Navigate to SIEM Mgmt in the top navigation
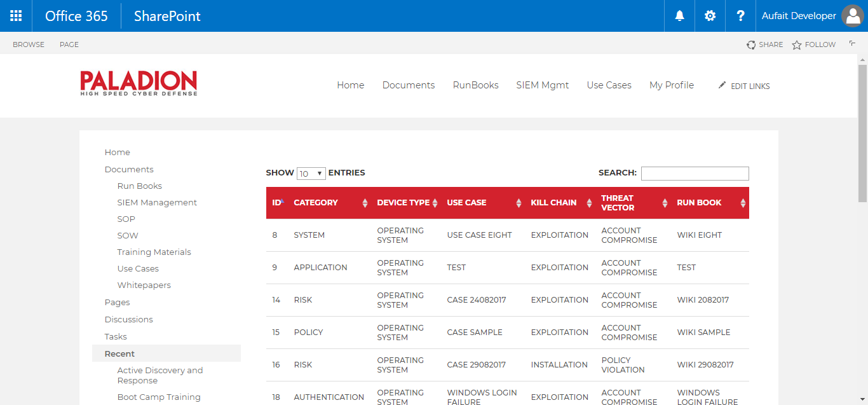 543,85
